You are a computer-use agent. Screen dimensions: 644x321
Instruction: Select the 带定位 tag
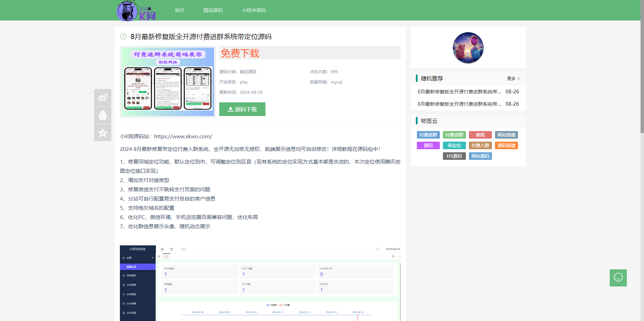pyautogui.click(x=454, y=145)
